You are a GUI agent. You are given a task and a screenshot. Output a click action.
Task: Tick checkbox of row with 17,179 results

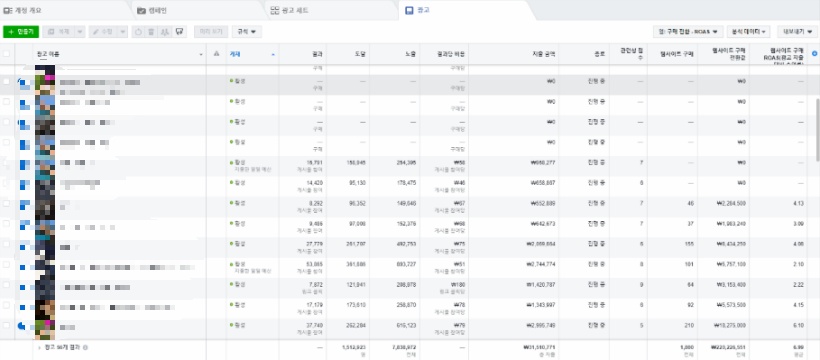coord(6,305)
